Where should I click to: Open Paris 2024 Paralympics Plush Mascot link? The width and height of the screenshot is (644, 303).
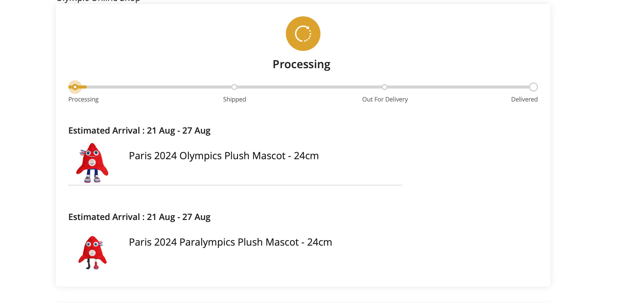pos(231,242)
